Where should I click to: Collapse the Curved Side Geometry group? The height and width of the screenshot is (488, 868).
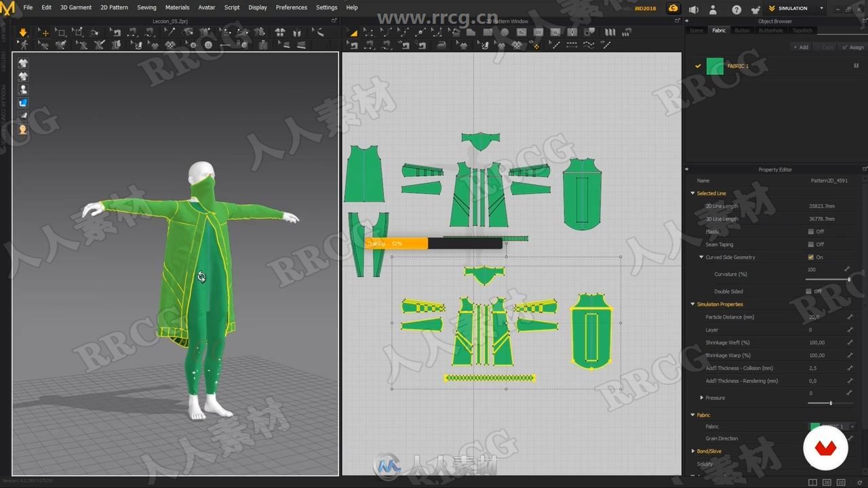(x=701, y=257)
